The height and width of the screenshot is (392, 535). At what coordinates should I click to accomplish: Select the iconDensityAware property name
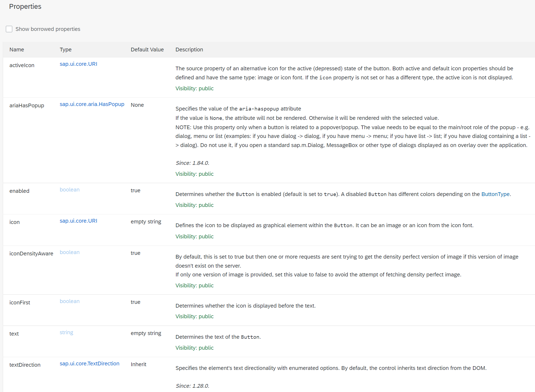click(x=31, y=254)
